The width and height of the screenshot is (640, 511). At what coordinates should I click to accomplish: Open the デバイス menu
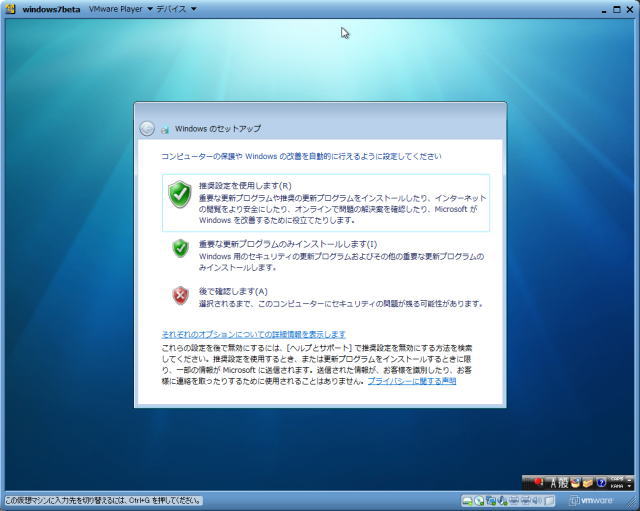click(171, 9)
